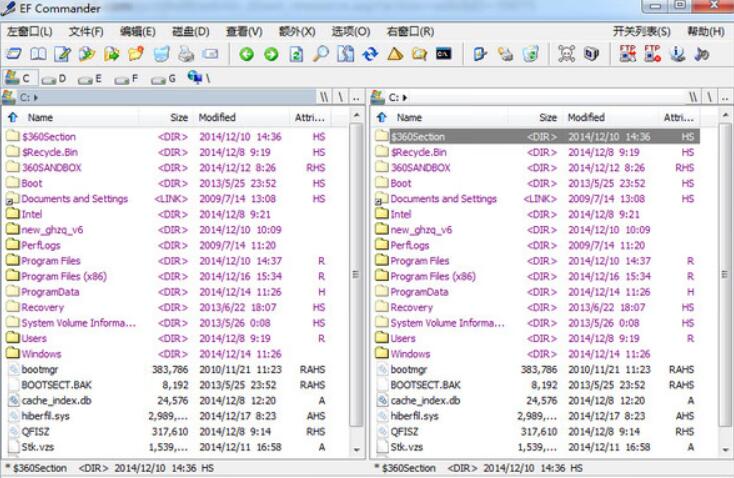This screenshot has width=734, height=478.
Task: Select ProgramData folder in right pane
Action: pos(537,292)
